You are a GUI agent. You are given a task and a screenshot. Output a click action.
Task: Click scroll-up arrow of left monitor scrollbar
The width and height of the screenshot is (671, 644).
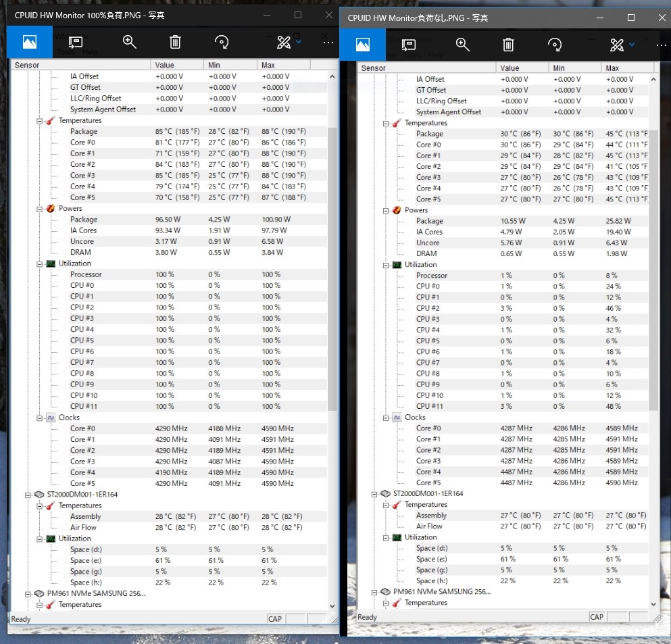(332, 76)
